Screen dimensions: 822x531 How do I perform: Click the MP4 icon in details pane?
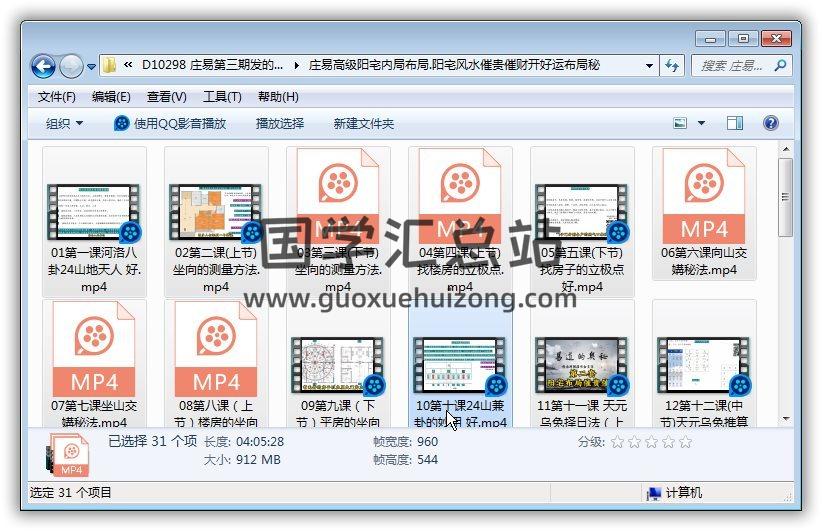[x=67, y=455]
